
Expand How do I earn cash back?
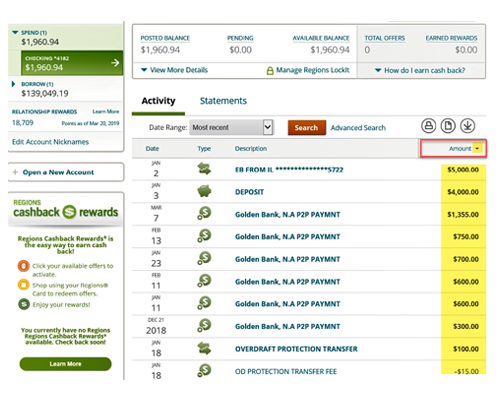(420, 70)
